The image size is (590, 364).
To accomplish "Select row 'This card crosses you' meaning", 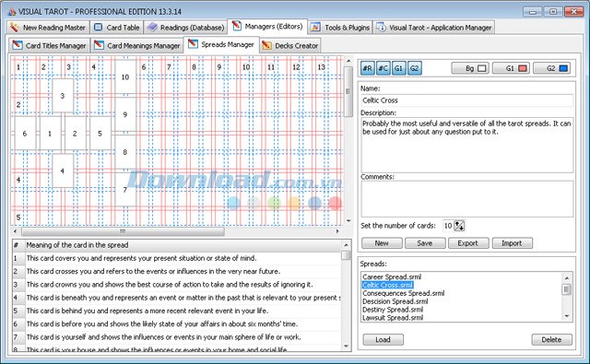I will point(177,272).
